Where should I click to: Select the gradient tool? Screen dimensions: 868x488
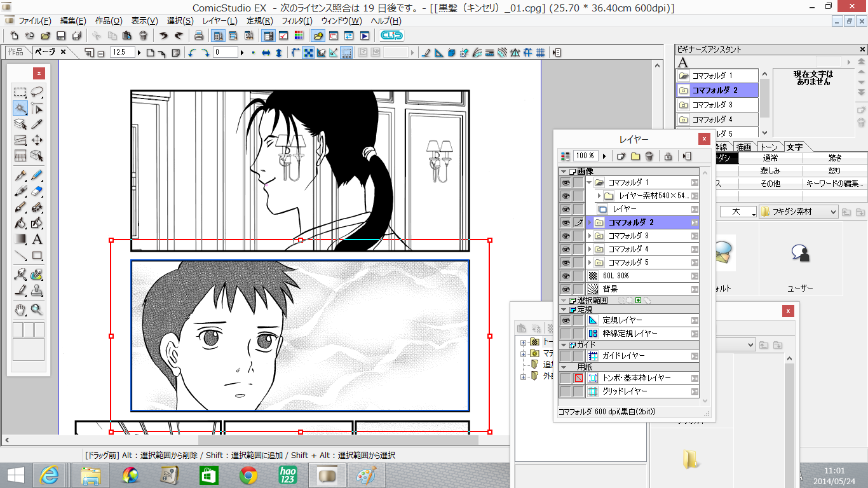(20, 240)
